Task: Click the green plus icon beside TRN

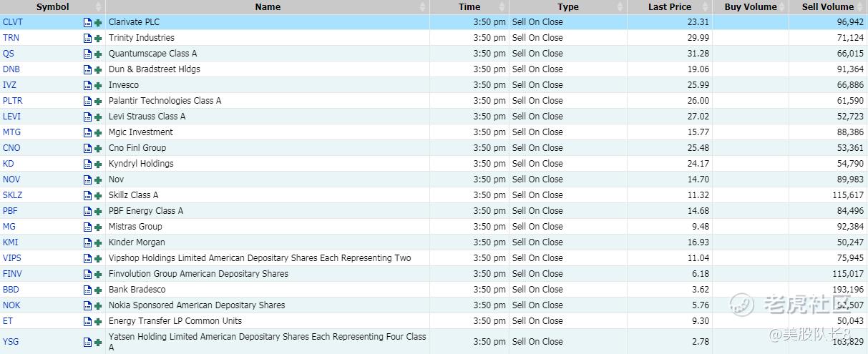Action: click(98, 39)
